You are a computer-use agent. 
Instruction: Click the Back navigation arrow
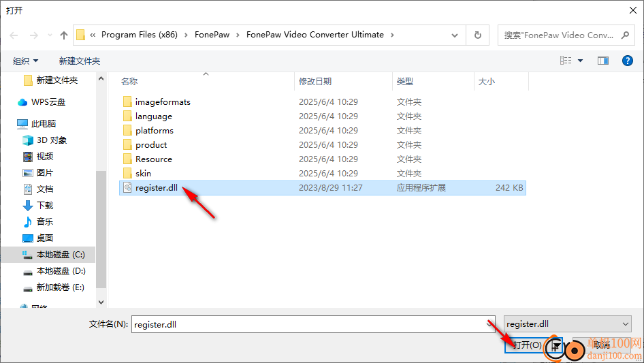pos(14,35)
